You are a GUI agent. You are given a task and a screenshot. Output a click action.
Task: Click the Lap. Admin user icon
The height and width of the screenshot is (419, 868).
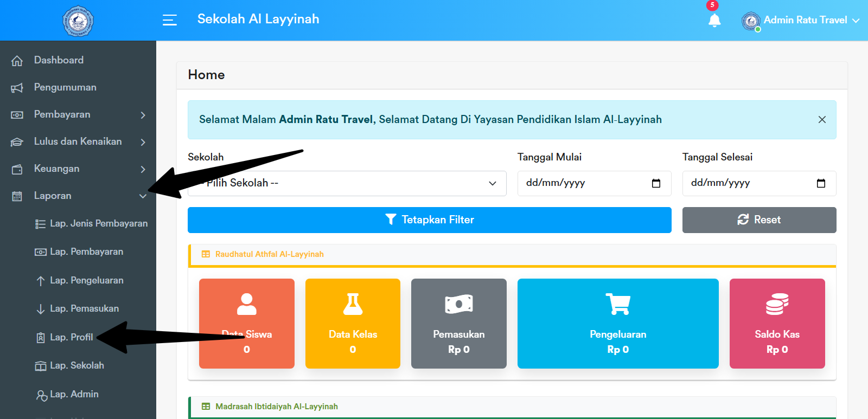(42, 395)
